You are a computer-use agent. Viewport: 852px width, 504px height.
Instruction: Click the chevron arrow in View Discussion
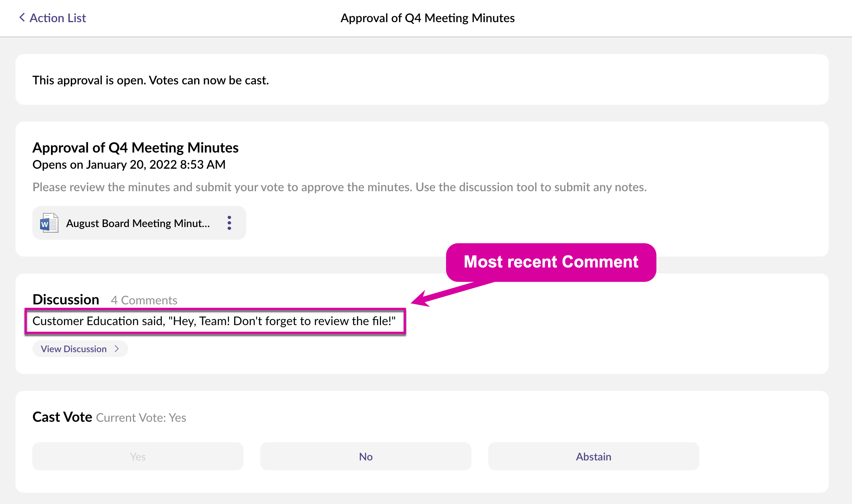tap(117, 349)
